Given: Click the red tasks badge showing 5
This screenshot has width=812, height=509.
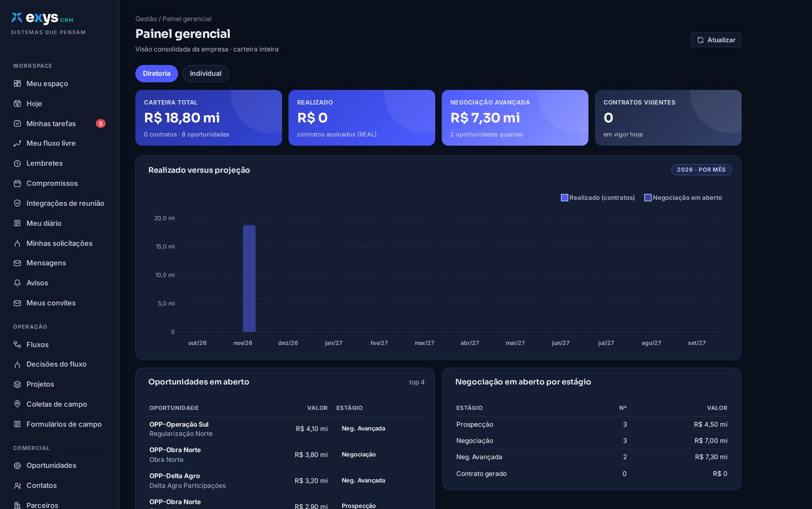Looking at the screenshot, I should pos(101,124).
